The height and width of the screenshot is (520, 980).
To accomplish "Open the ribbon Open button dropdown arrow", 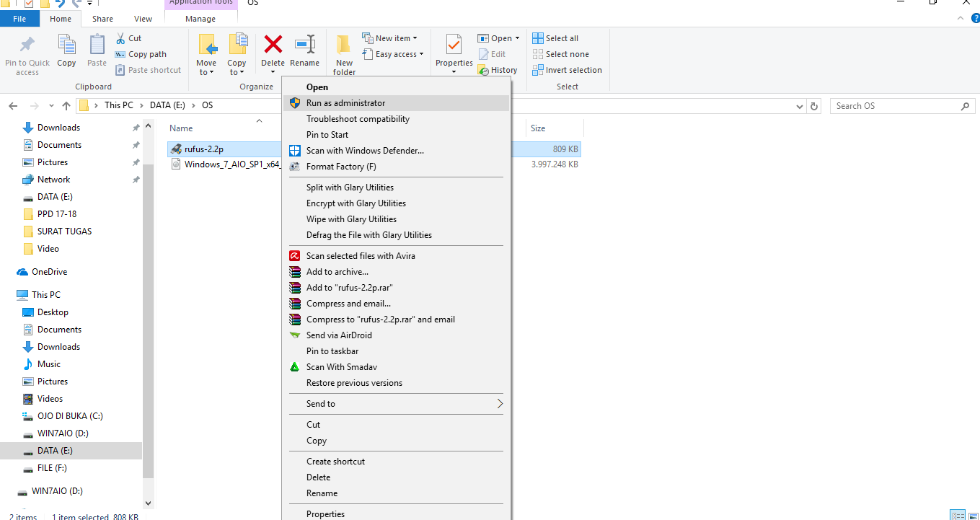I will (x=517, y=38).
